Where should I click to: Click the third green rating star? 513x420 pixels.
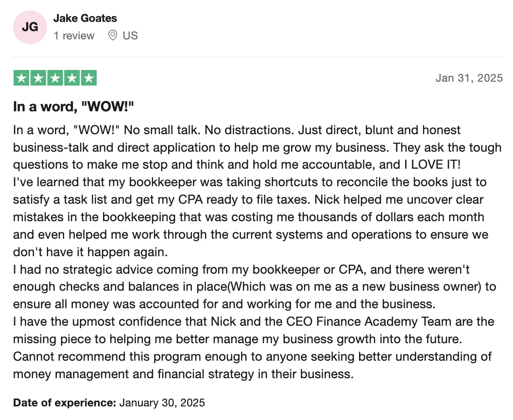pos(55,78)
